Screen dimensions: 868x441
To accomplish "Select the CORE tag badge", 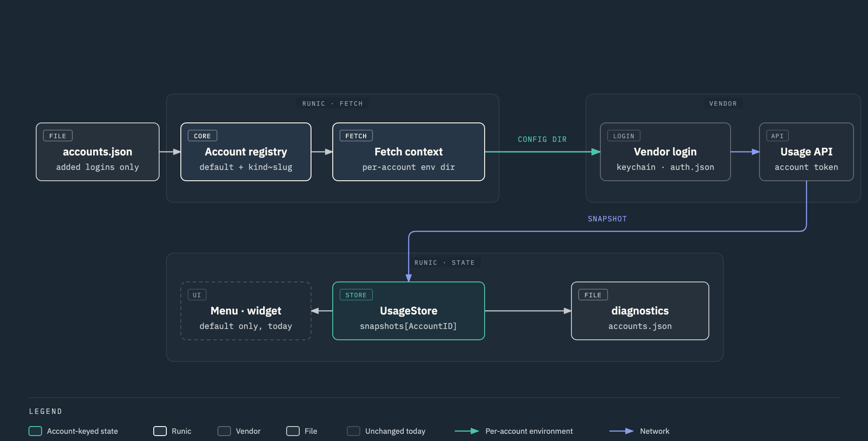I will [203, 136].
